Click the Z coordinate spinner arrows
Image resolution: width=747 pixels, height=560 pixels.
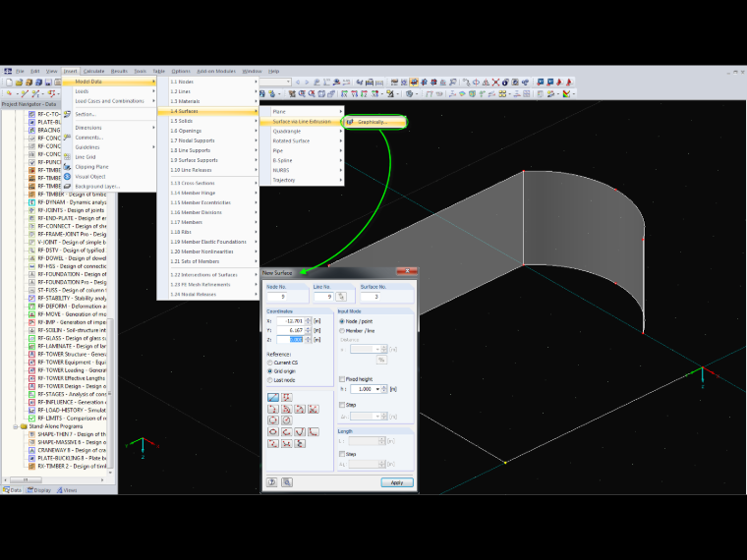[x=308, y=340]
